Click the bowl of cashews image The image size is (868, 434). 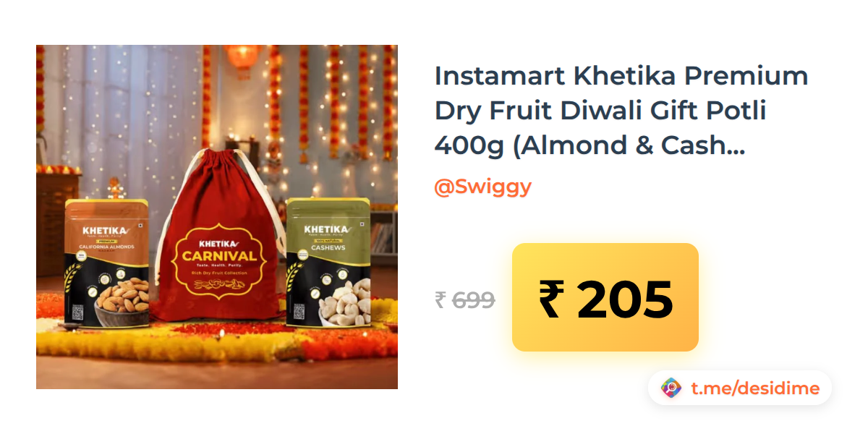pos(345,303)
